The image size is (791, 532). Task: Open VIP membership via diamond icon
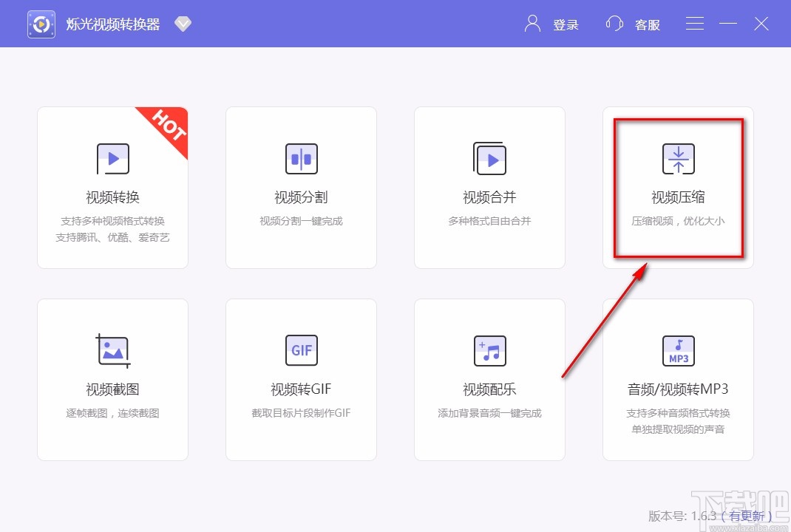[x=182, y=23]
